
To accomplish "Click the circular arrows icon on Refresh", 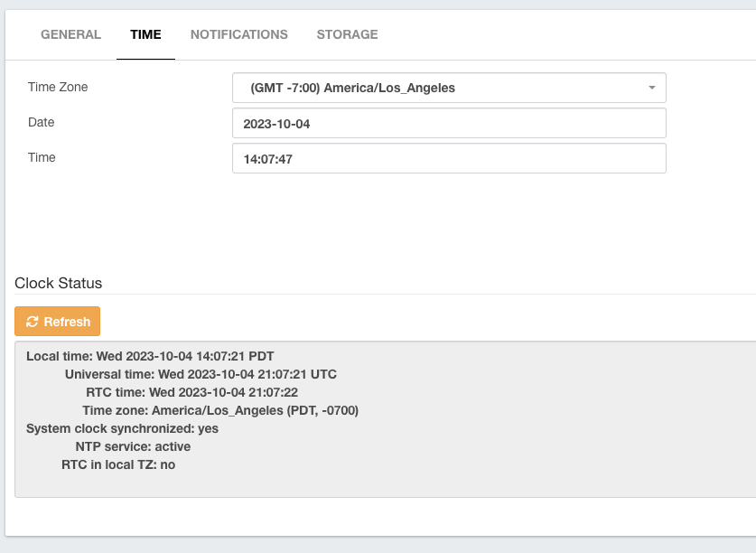I will click(32, 322).
